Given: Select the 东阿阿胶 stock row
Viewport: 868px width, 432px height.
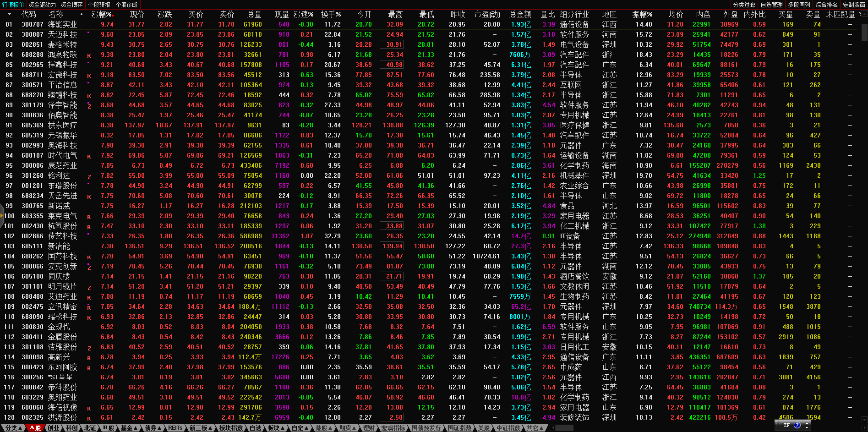Looking at the screenshot, I should click(x=63, y=367).
